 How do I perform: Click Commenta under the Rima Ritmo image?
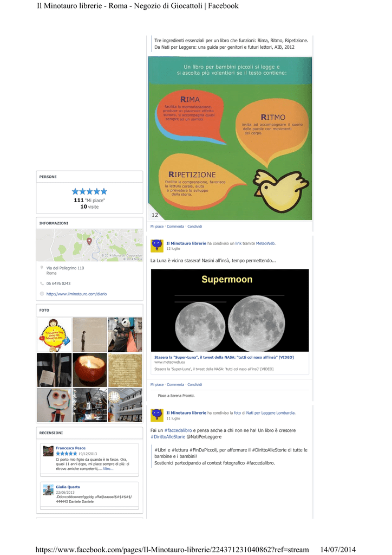coord(175,227)
